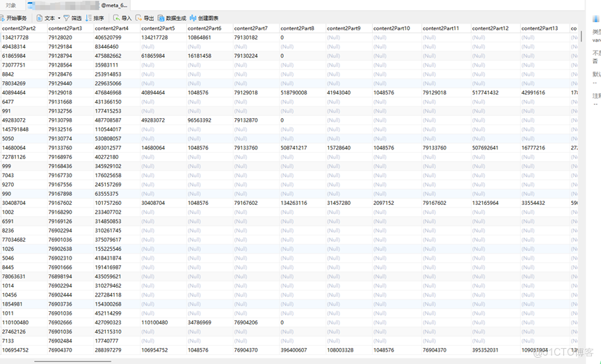The height and width of the screenshot is (364, 601).
Task: Open the 文本 dropdown arrow
Action: 59,18
